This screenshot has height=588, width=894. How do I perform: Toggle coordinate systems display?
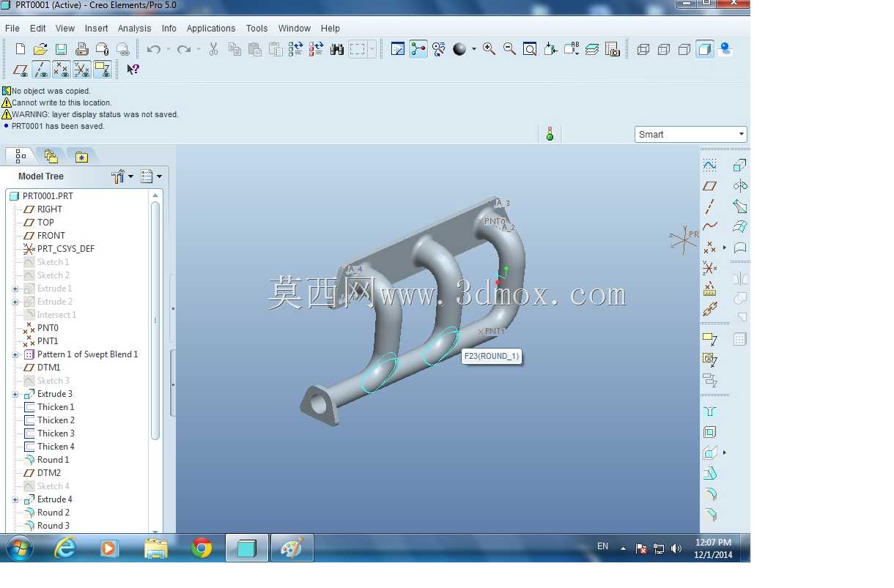82,70
